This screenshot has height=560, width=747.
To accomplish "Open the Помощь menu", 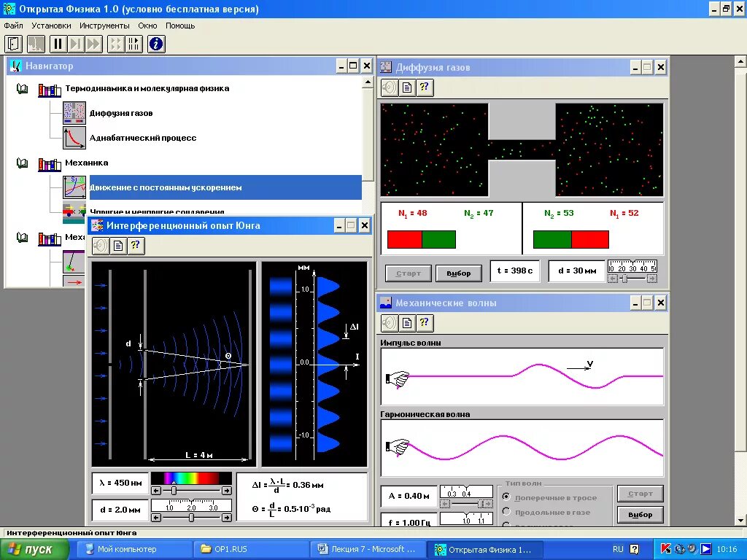I will point(180,26).
